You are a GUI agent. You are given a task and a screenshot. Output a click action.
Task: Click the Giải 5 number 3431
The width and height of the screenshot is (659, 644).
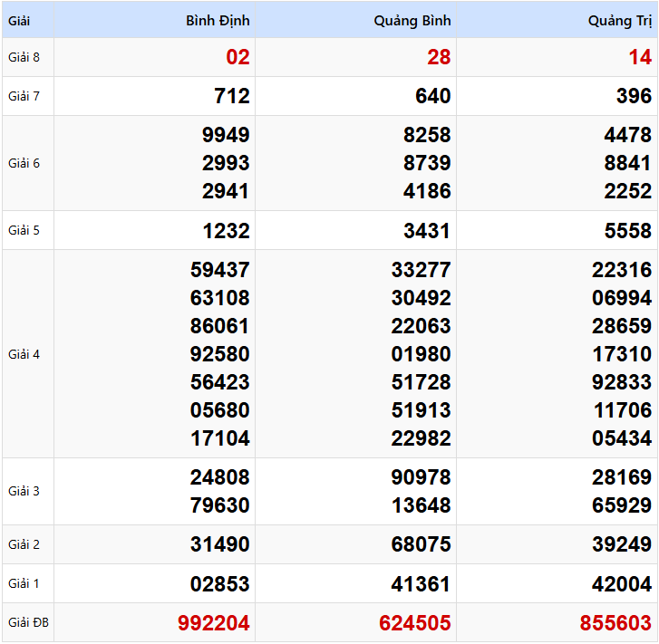coord(427,231)
